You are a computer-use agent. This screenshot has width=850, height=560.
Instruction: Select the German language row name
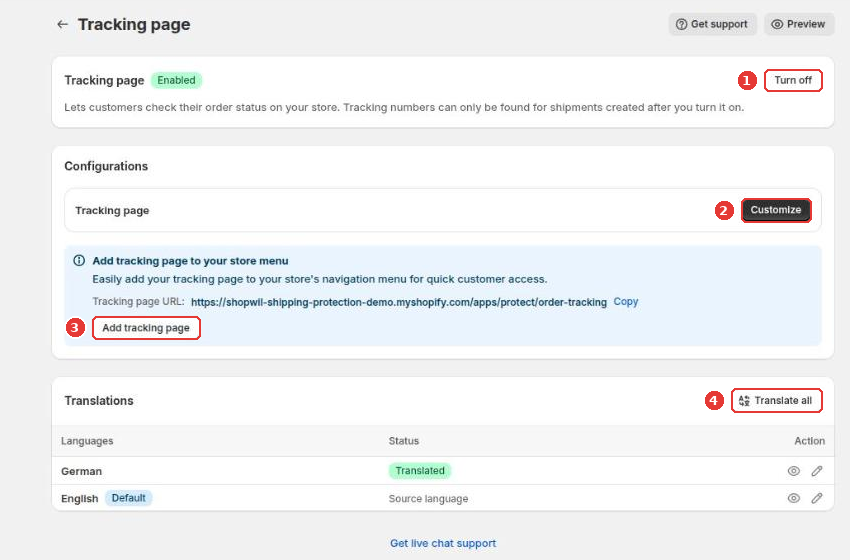tap(81, 471)
